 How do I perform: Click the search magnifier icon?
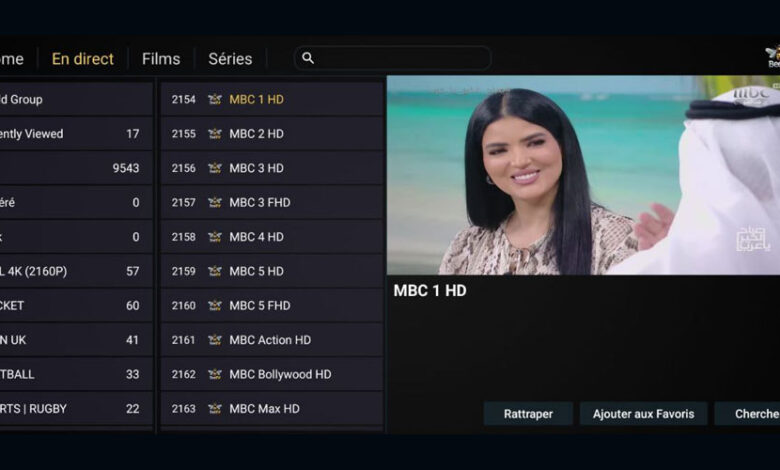(308, 58)
